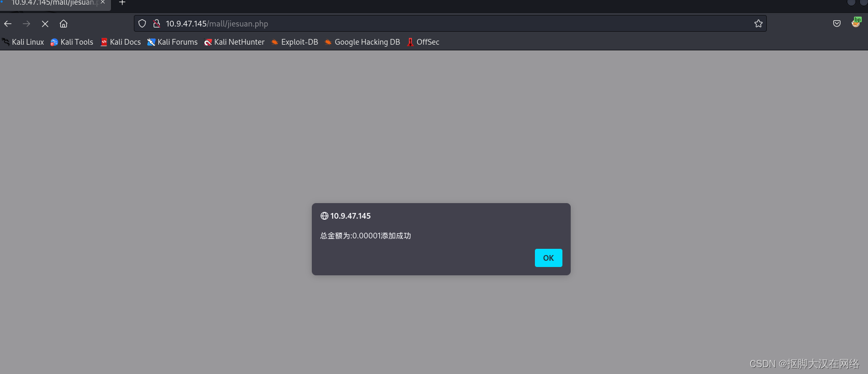Screen dimensions: 868x374
Task: Open the insecure connection lock icon
Action: pos(157,23)
